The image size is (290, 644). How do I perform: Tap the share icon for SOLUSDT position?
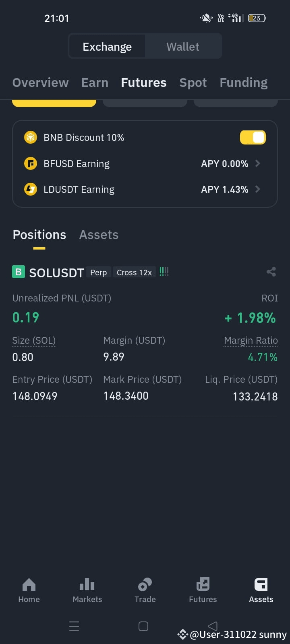click(271, 272)
